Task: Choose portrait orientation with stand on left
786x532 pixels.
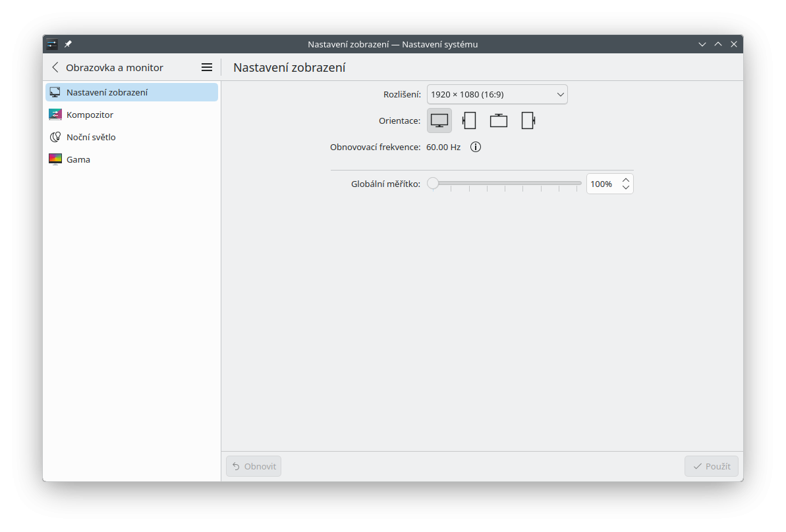Action: 469,120
